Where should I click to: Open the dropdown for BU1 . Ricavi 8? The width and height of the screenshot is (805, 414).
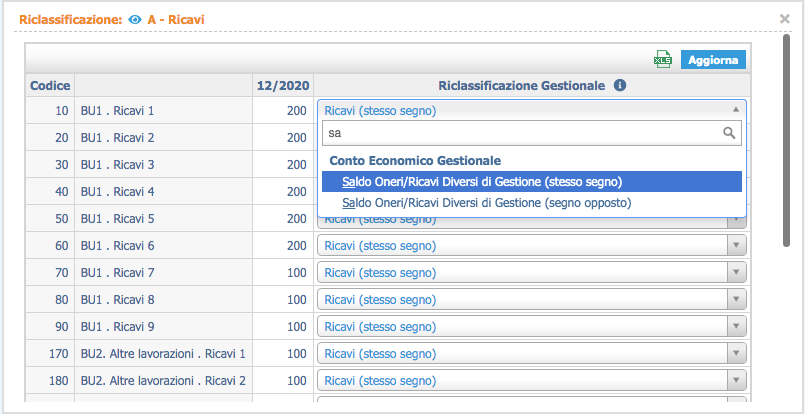tap(736, 299)
